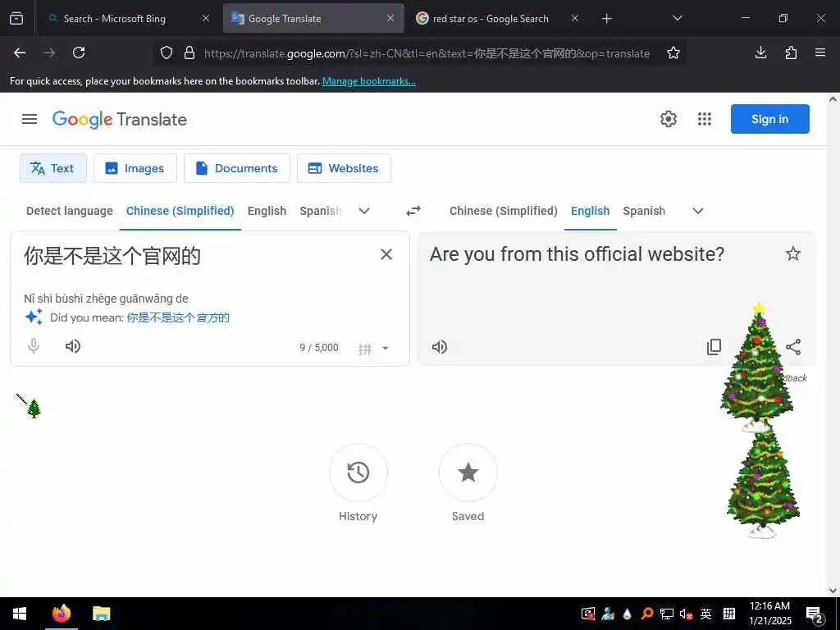Open the Windows Start menu
Screen dimensions: 840x630
20,614
